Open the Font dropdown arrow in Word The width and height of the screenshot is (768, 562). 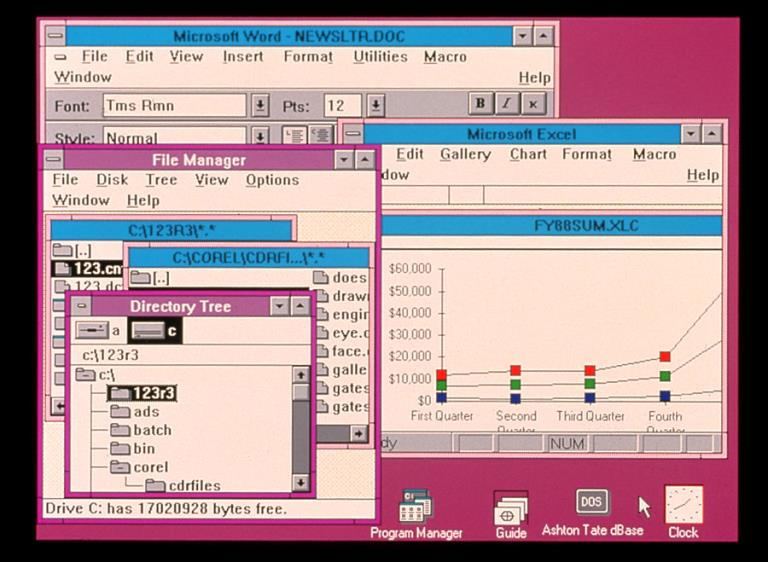260,105
